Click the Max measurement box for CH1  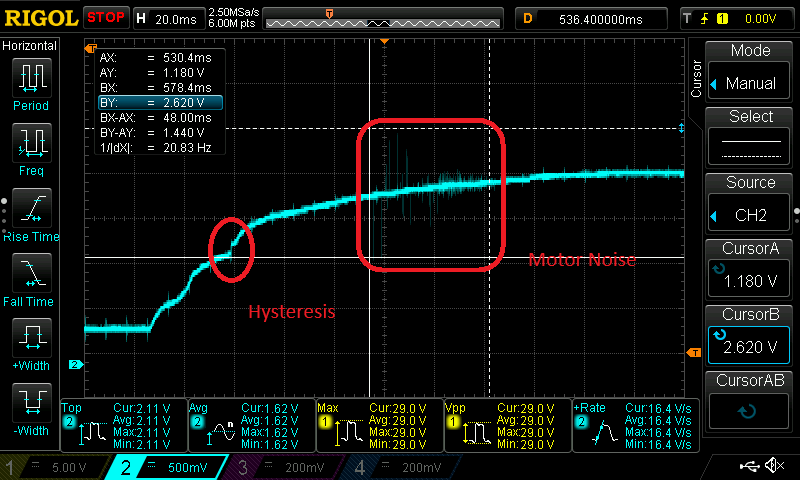point(380,425)
